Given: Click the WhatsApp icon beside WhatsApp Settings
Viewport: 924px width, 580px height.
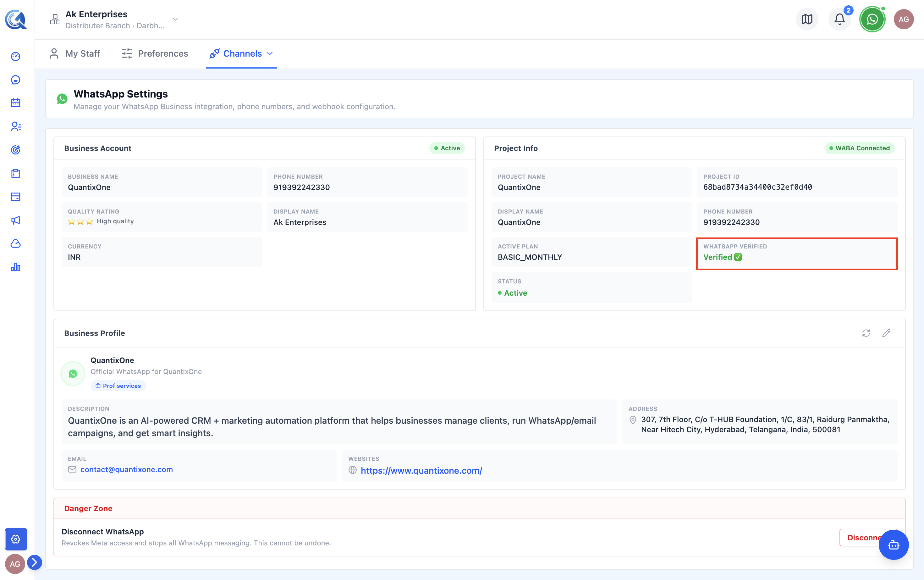Looking at the screenshot, I should point(62,99).
